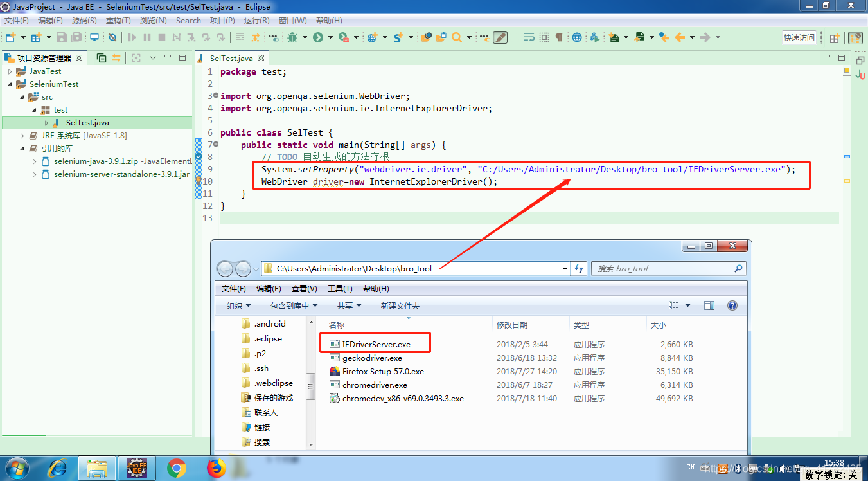Expand the JRE 系统库 node
868x481 pixels.
tap(22, 136)
